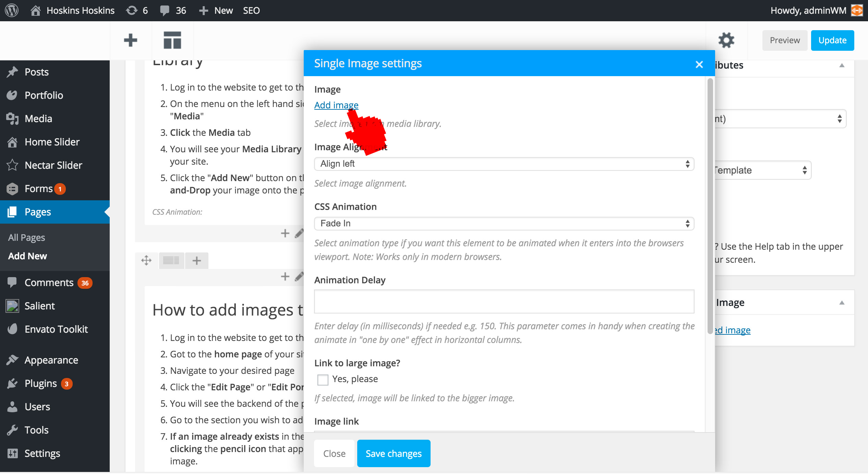Open the parent page dropdown ending in 'nt)'

point(780,119)
